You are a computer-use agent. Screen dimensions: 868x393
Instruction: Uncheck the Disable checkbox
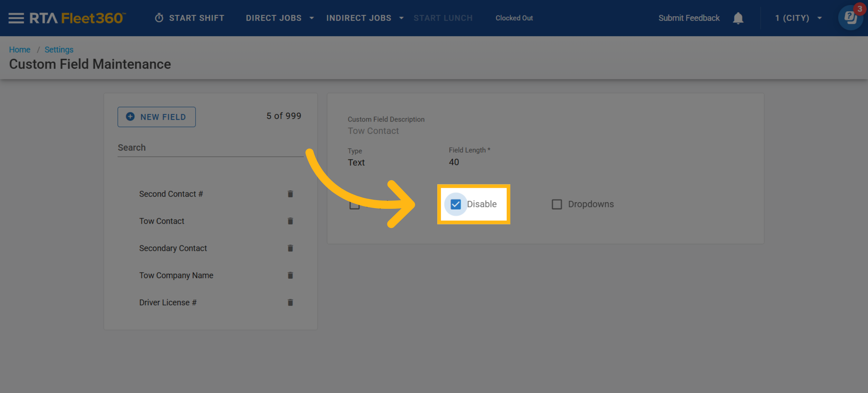(x=456, y=204)
